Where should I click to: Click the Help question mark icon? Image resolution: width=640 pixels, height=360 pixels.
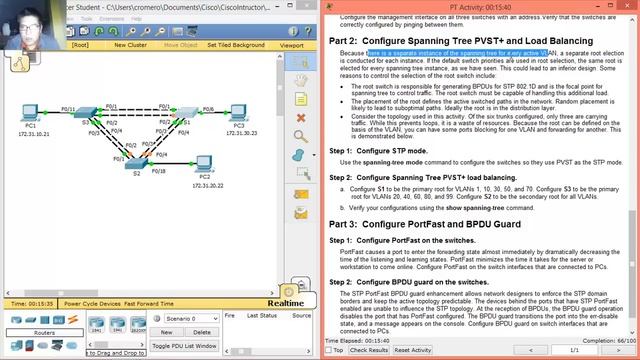[308, 31]
